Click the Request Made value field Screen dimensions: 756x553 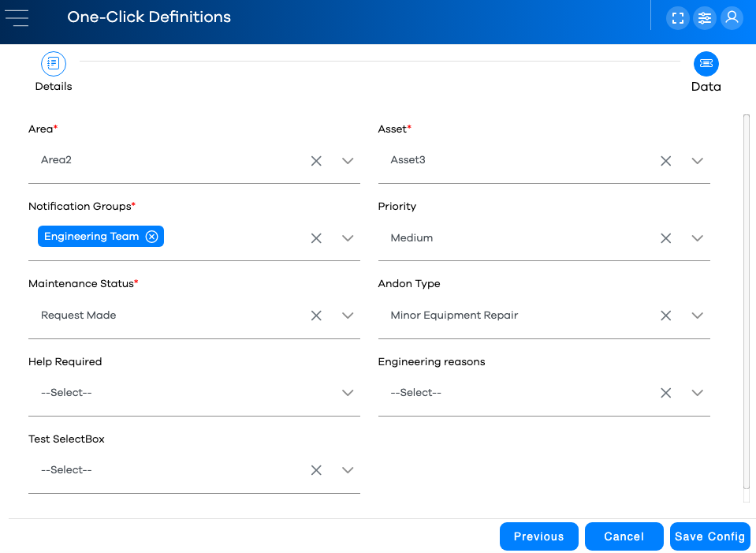pyautogui.click(x=79, y=316)
